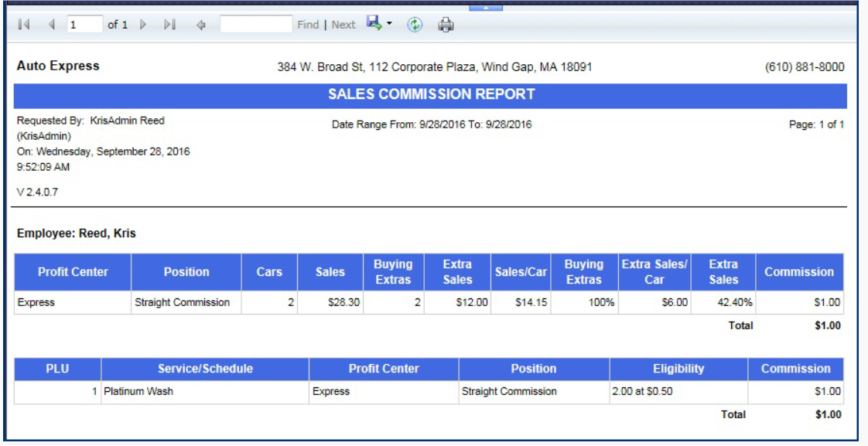The image size is (868, 446).
Task: Click the export save disk icon
Action: click(374, 24)
